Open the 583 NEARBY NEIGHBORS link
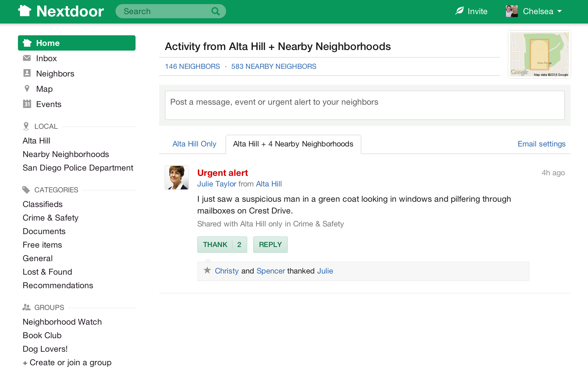 click(x=274, y=66)
